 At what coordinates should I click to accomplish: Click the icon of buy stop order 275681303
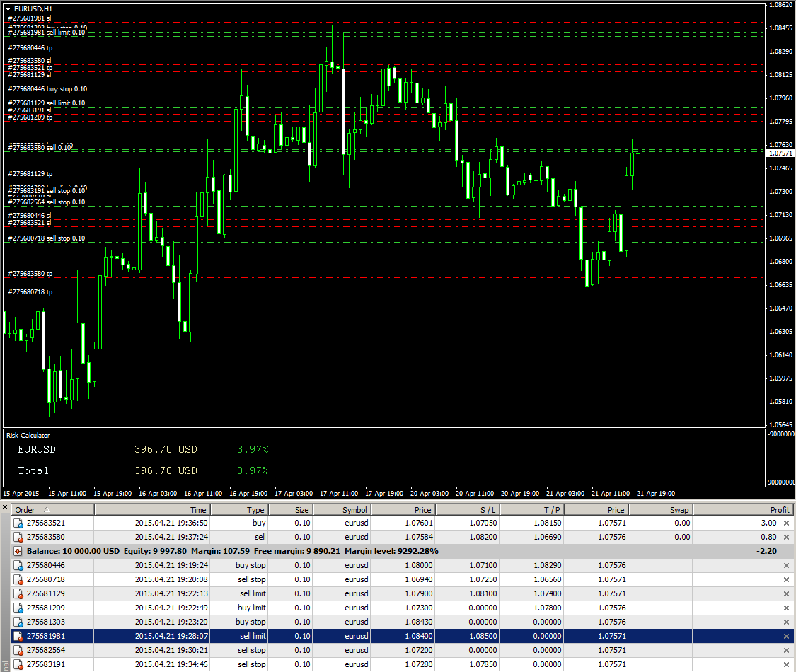point(18,622)
